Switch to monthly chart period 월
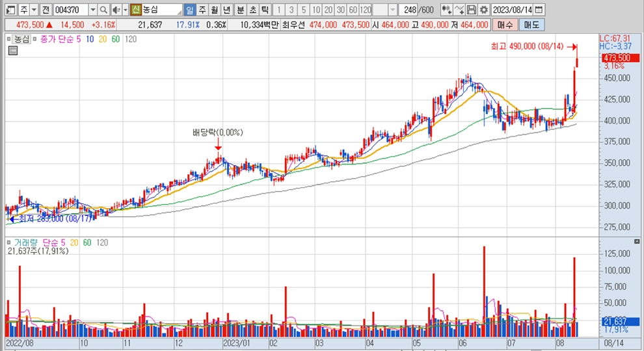 pyautogui.click(x=214, y=10)
